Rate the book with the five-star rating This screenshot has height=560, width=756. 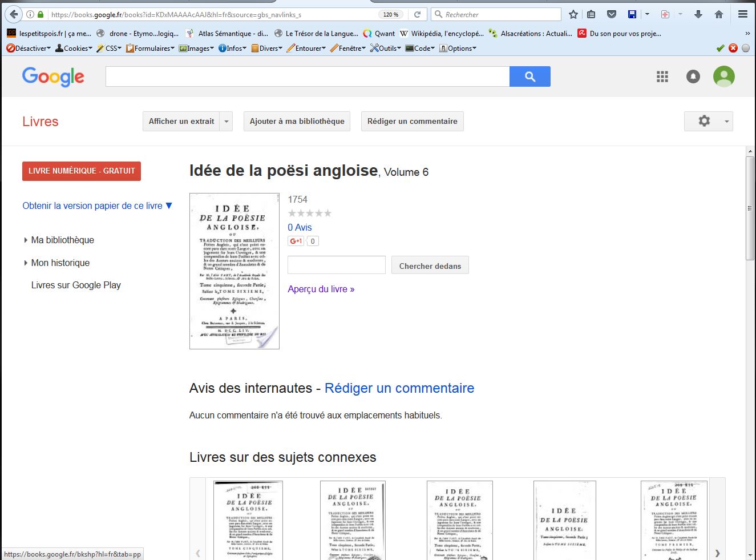point(309,213)
